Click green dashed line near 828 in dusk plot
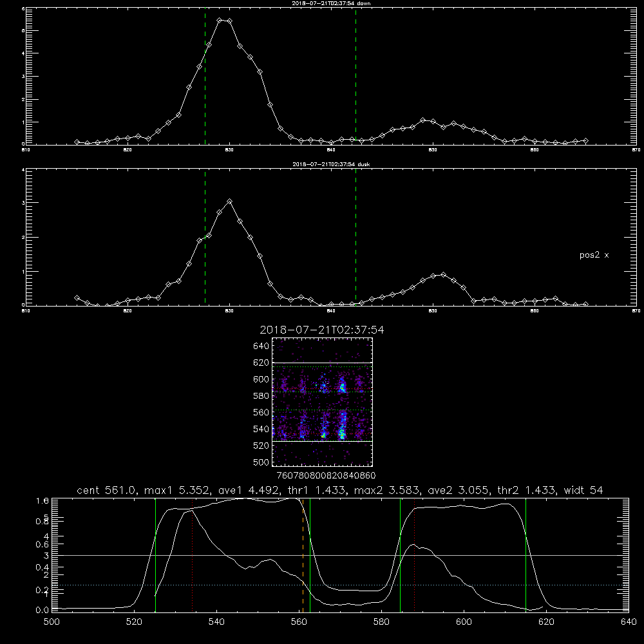The image size is (644, 644). (205, 238)
